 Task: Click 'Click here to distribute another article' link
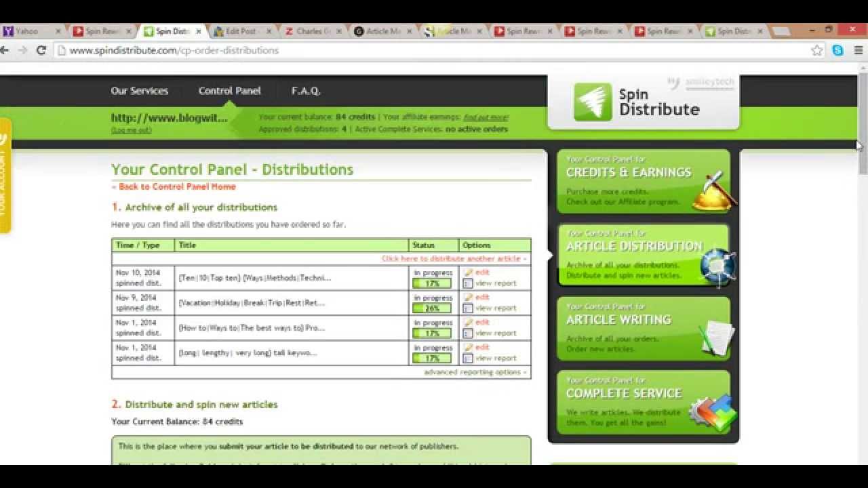tap(454, 259)
